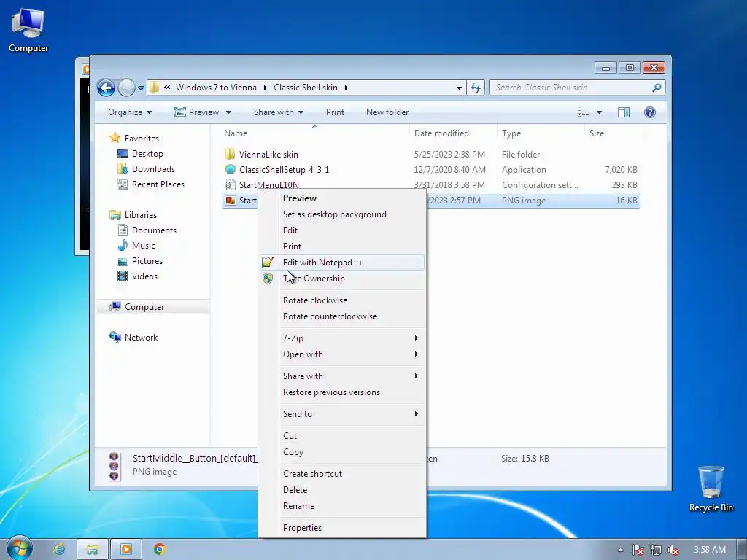Click the network tray icon

(x=656, y=550)
